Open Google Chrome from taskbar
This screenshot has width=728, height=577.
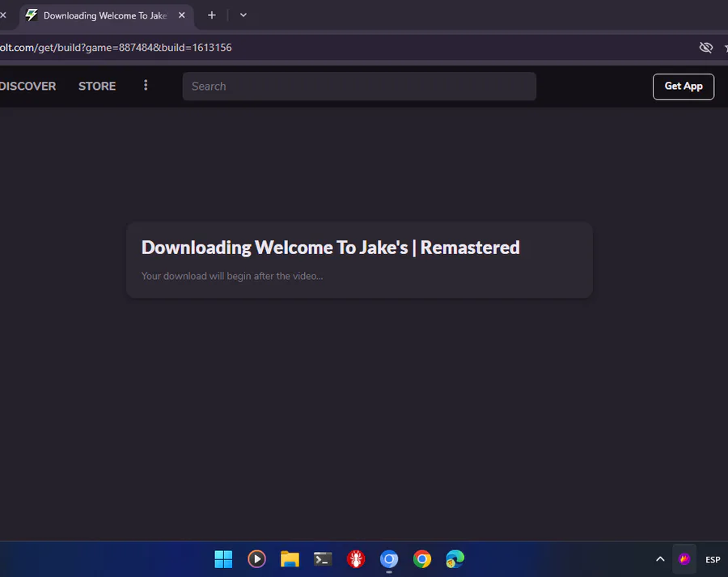(422, 559)
